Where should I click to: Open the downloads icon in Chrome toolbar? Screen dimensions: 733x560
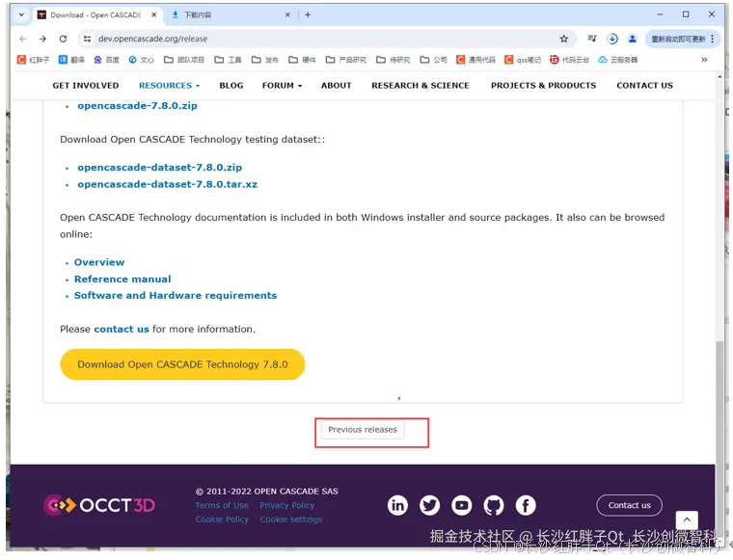pos(612,39)
